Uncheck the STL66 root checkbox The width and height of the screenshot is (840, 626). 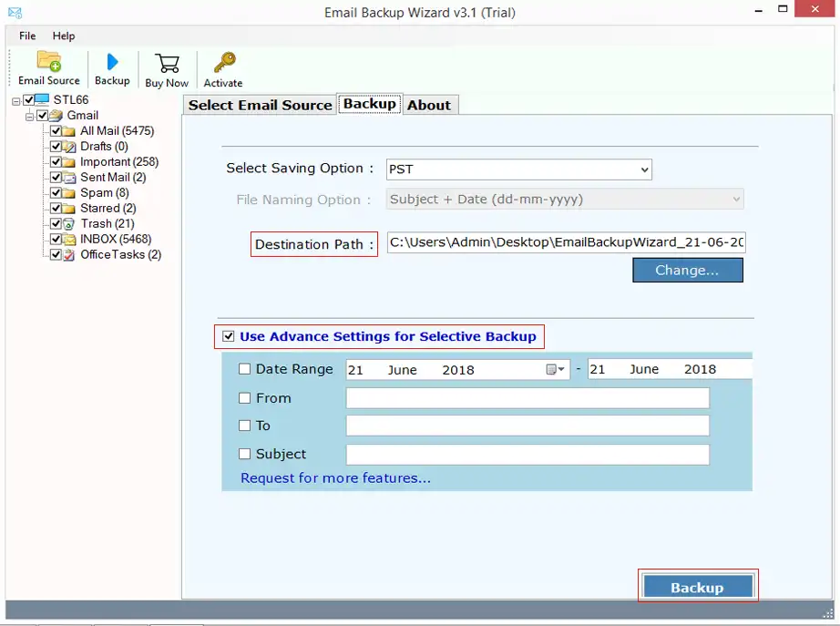pyautogui.click(x=28, y=99)
